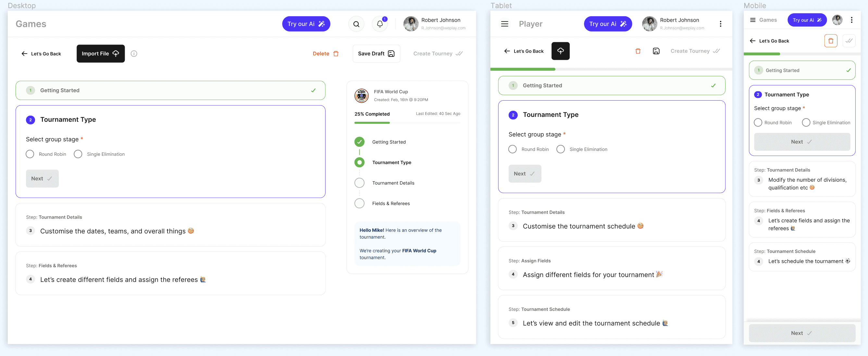Click the tablet red trash delete icon
The width and height of the screenshot is (868, 356).
click(638, 51)
